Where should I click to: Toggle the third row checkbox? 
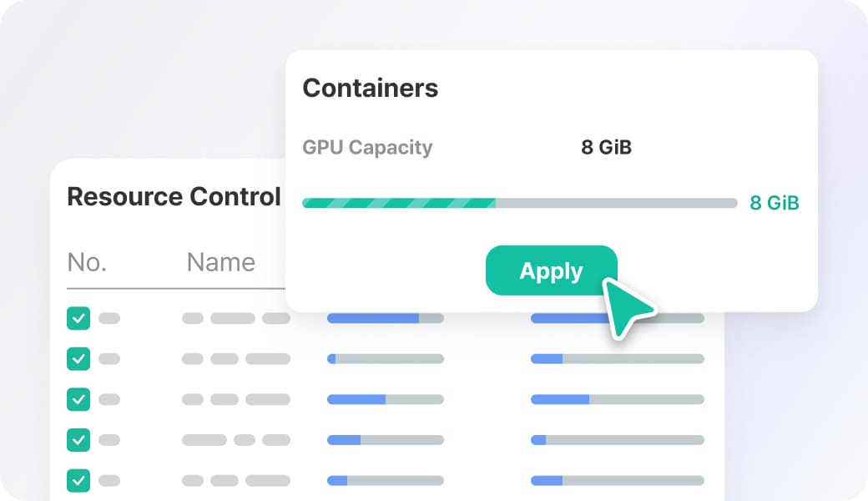click(78, 399)
